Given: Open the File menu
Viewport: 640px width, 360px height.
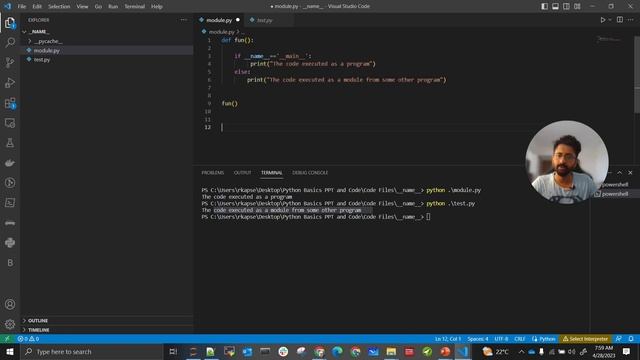Looking at the screenshot, I should coord(22,7).
